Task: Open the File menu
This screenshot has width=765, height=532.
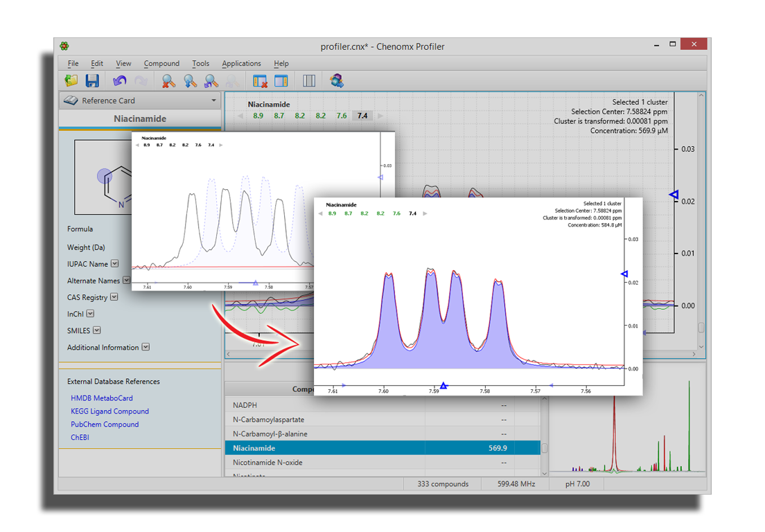Action: click(73, 64)
